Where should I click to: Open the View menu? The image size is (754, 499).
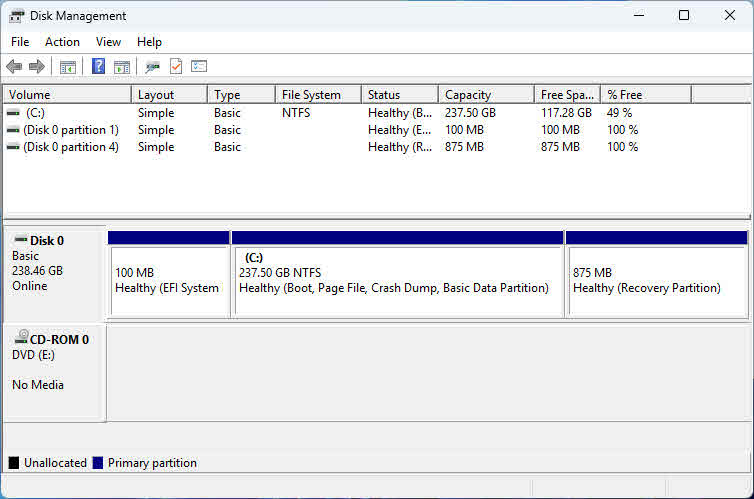[x=108, y=42]
